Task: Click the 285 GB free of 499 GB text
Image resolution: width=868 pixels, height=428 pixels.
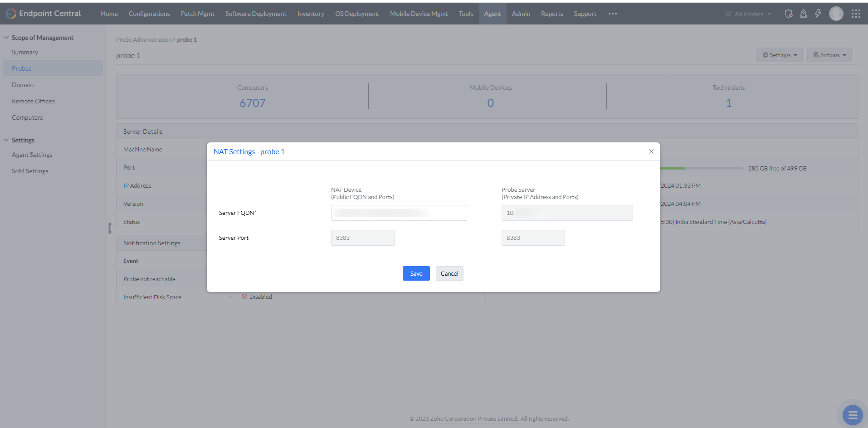Action: click(x=777, y=168)
